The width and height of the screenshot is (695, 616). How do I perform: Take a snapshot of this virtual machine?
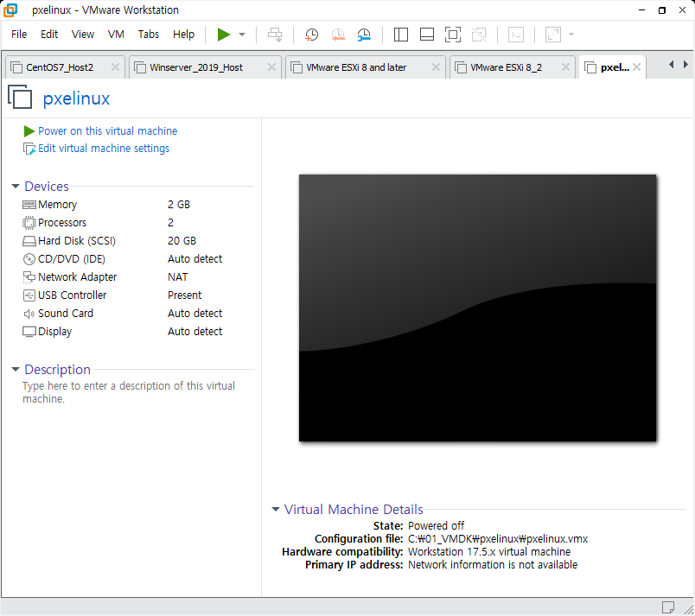pyautogui.click(x=311, y=35)
